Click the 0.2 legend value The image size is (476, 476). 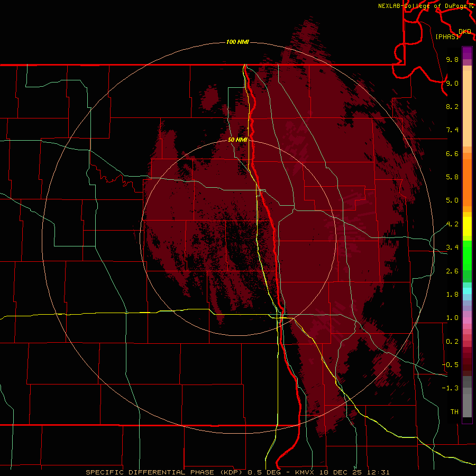(x=452, y=342)
